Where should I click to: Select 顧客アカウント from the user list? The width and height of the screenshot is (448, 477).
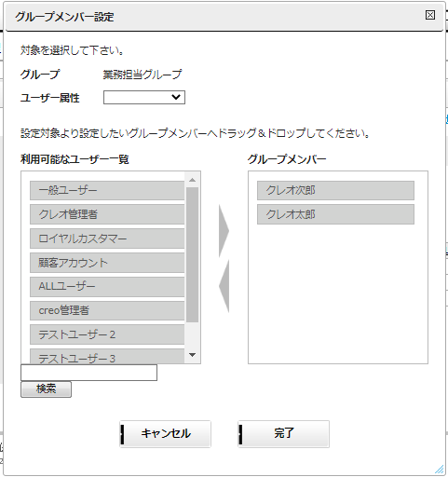click(x=107, y=263)
